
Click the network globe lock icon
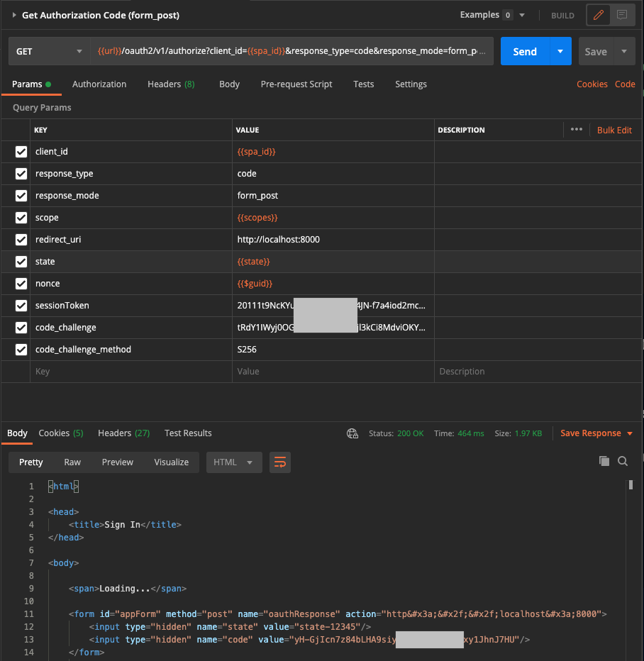(352, 433)
